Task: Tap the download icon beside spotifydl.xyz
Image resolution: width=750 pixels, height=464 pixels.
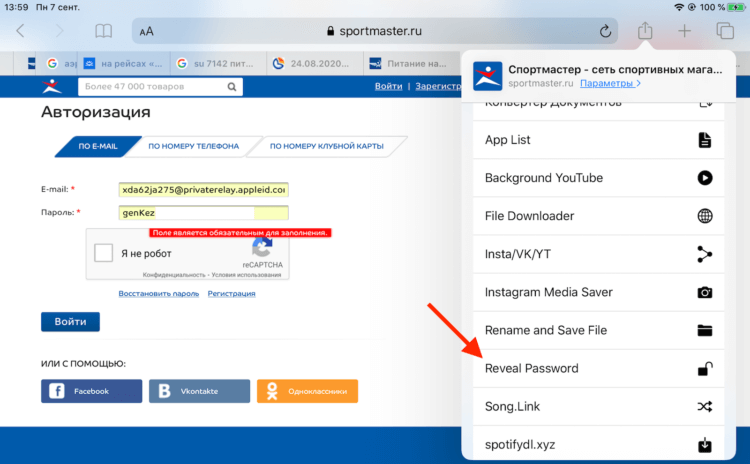Action: [x=705, y=445]
